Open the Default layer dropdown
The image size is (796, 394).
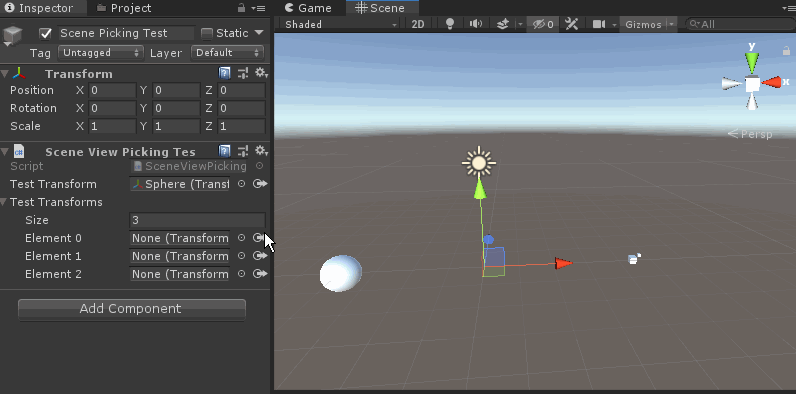point(227,52)
